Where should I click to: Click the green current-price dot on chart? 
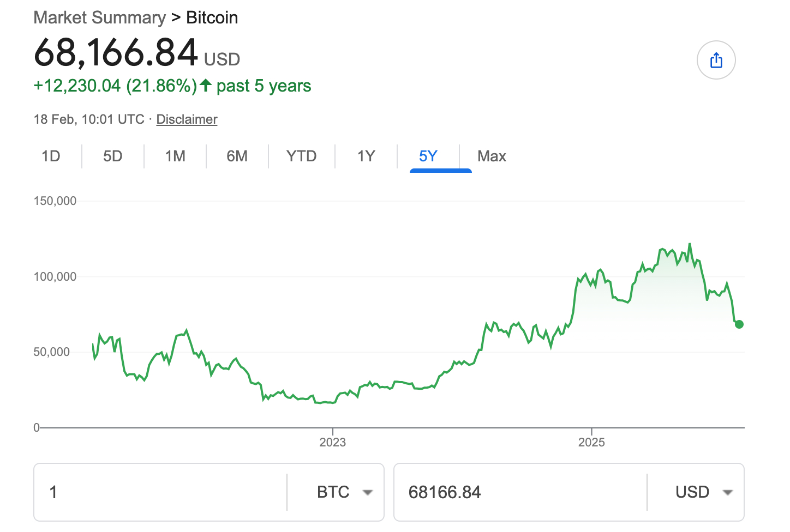[739, 324]
